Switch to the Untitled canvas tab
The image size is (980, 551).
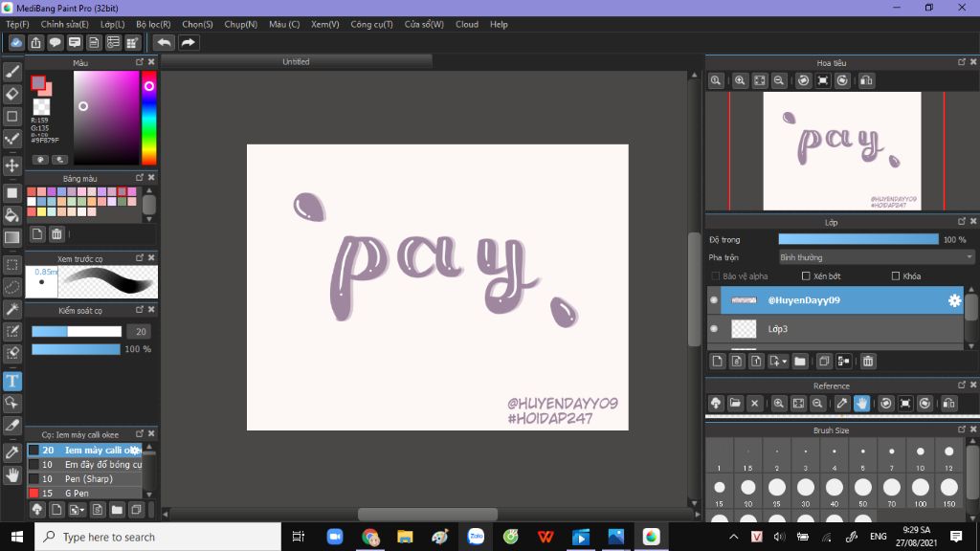click(x=297, y=62)
